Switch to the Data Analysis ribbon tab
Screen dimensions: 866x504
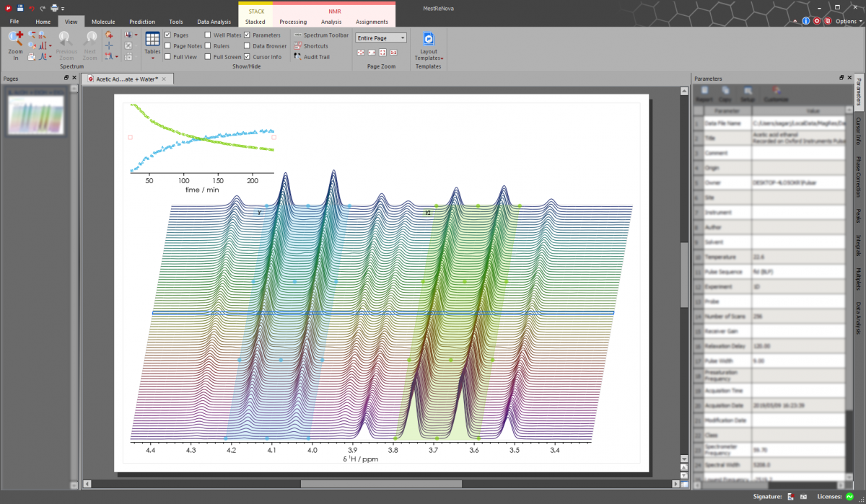(x=214, y=22)
